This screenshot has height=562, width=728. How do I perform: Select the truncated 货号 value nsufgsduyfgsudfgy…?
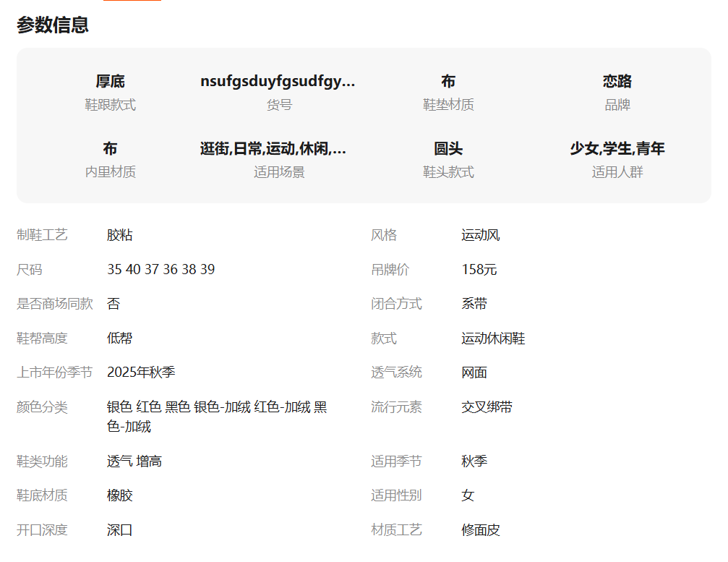coord(278,81)
